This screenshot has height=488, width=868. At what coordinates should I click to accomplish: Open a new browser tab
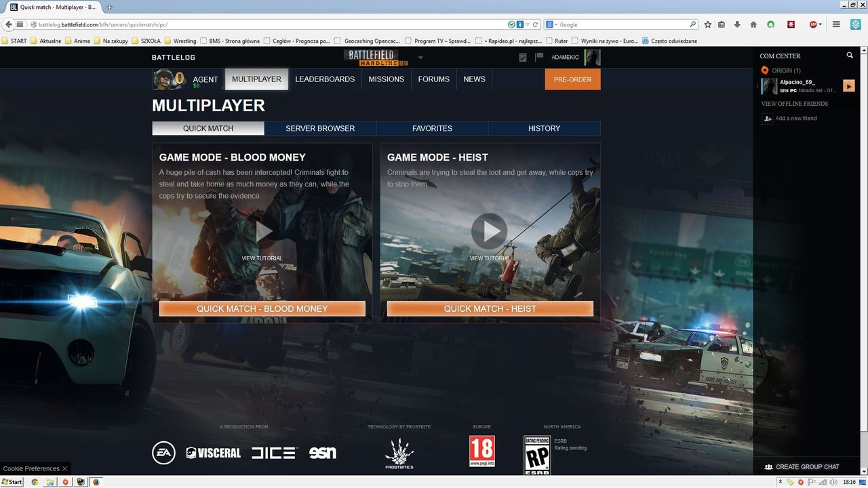pyautogui.click(x=110, y=7)
